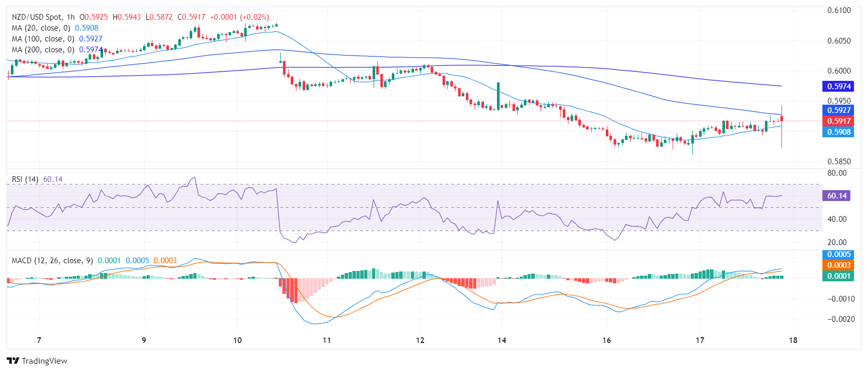Select the MA (200, close, 0) indicator legend
The height and width of the screenshot is (372, 868).
(43, 50)
